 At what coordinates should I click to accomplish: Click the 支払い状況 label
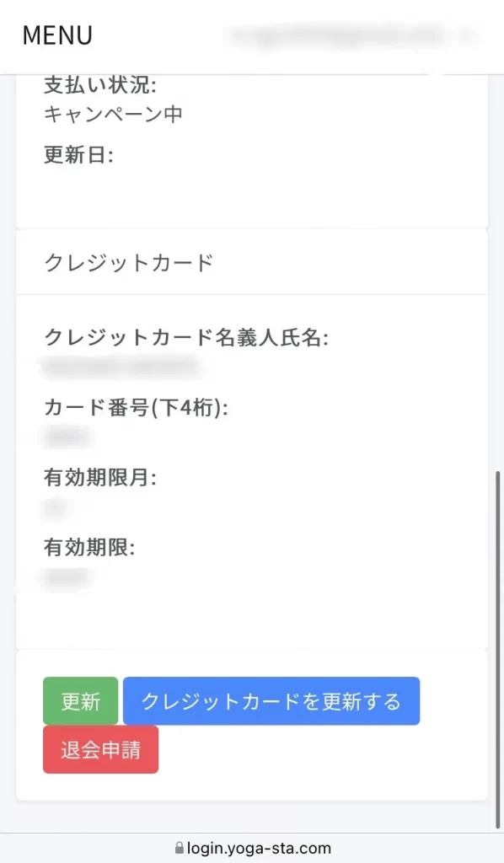coord(100,85)
